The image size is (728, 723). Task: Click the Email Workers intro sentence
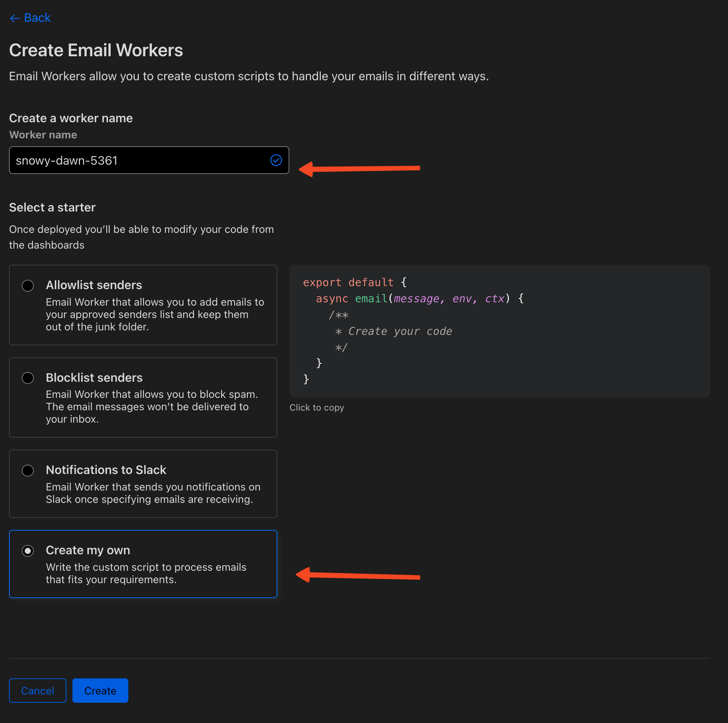(x=249, y=76)
